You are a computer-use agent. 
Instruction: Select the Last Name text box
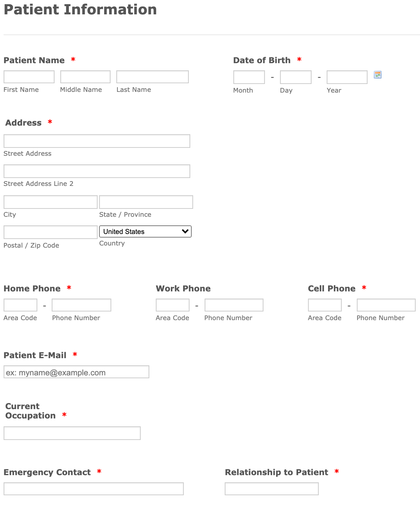(x=152, y=77)
